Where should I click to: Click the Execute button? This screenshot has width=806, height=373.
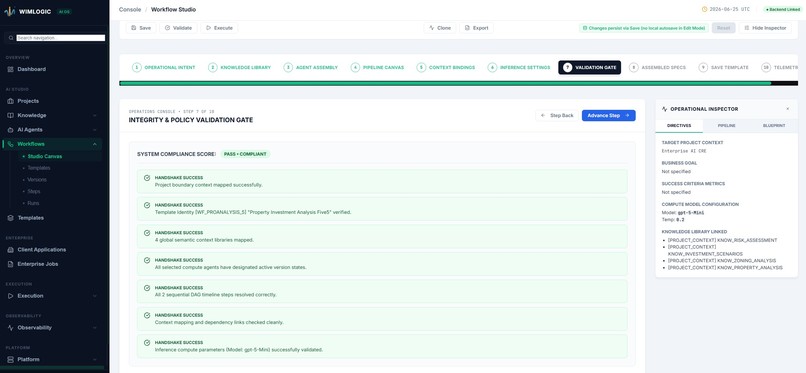[x=219, y=28]
